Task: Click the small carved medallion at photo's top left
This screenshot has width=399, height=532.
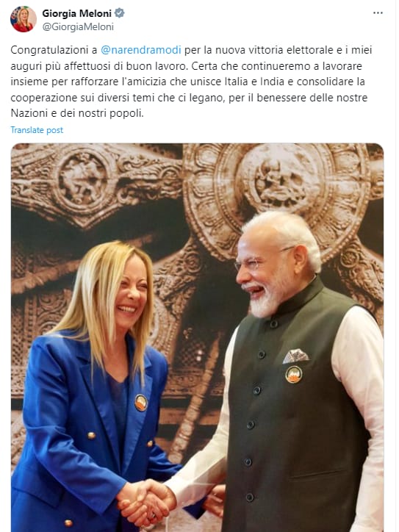Action: pos(82,179)
